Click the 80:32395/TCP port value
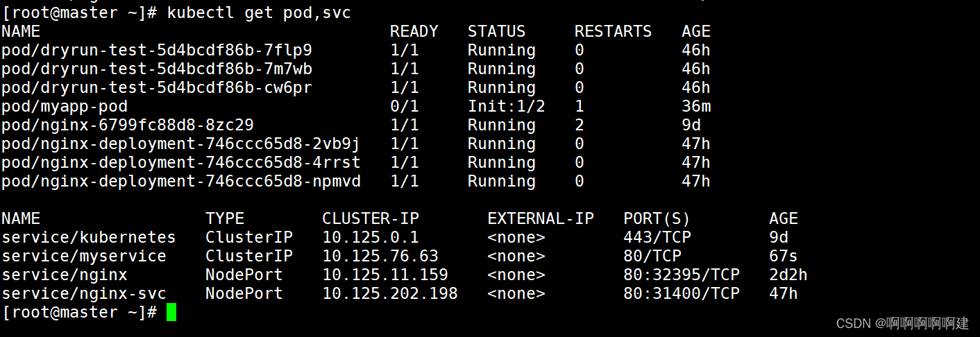This screenshot has width=980, height=337. pyautogui.click(x=681, y=275)
